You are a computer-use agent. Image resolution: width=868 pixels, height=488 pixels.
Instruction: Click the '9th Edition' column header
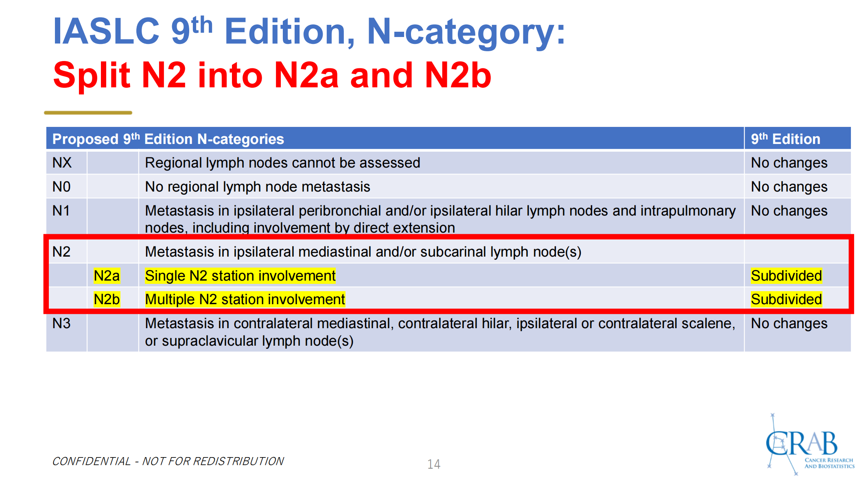[x=785, y=139]
